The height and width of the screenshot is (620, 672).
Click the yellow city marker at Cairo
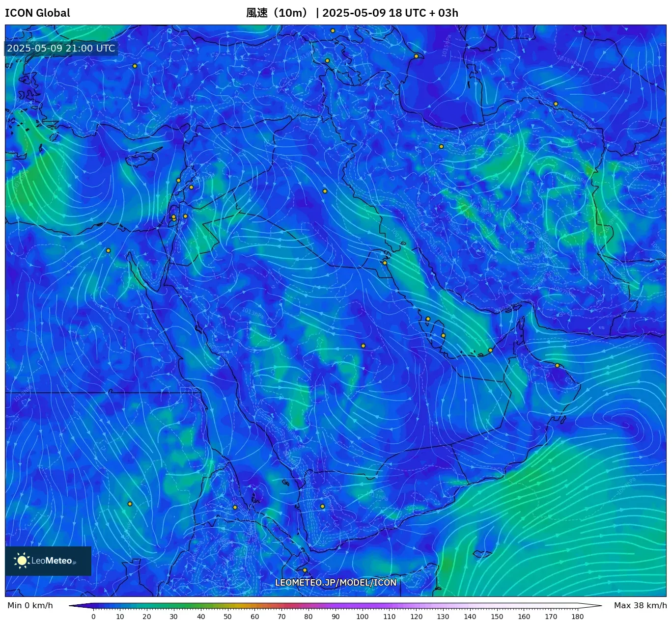point(109,250)
